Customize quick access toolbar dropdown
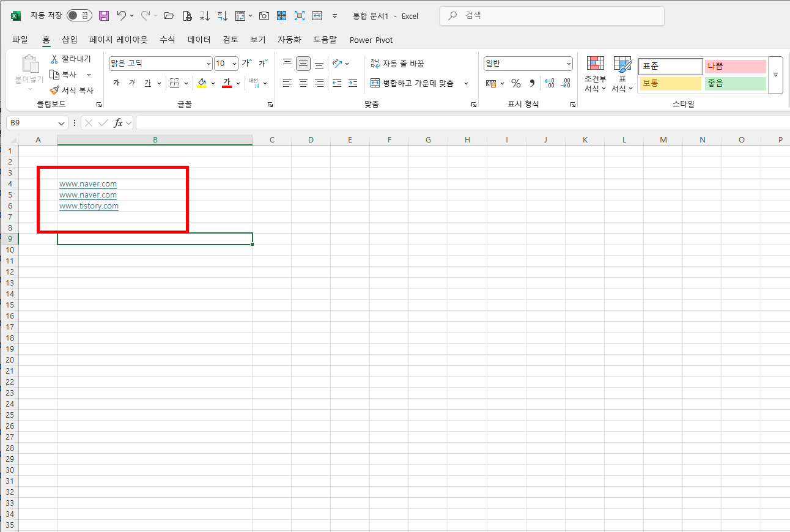Image resolution: width=790 pixels, height=532 pixels. point(334,16)
